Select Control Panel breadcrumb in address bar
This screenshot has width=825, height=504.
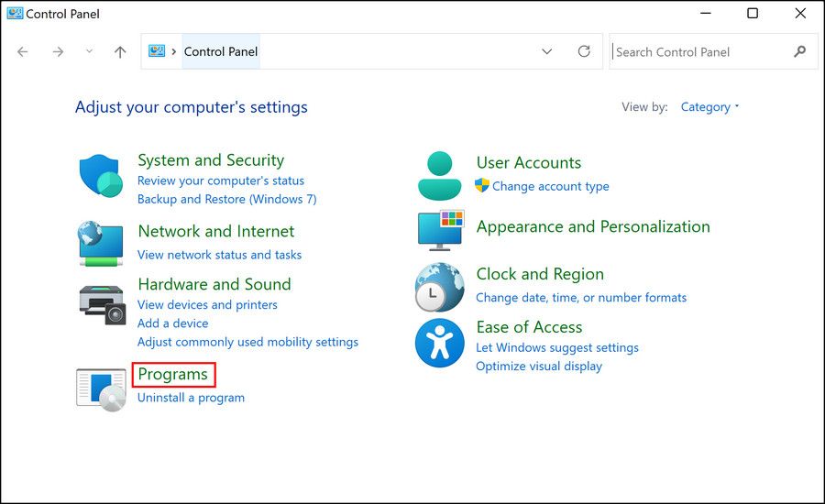click(x=221, y=52)
